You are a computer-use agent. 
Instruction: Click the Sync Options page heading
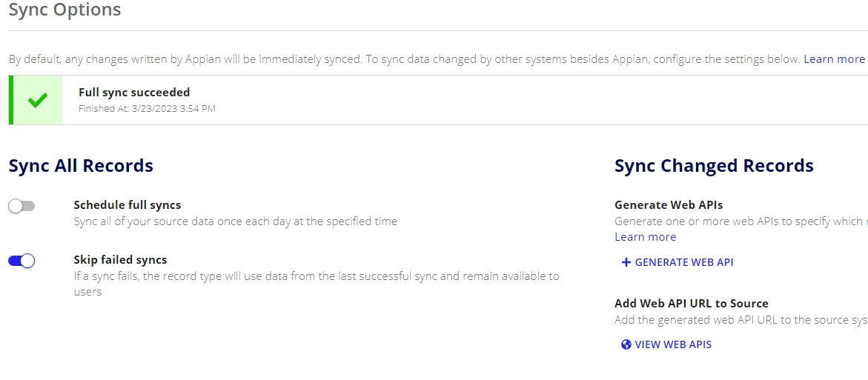coord(64,10)
